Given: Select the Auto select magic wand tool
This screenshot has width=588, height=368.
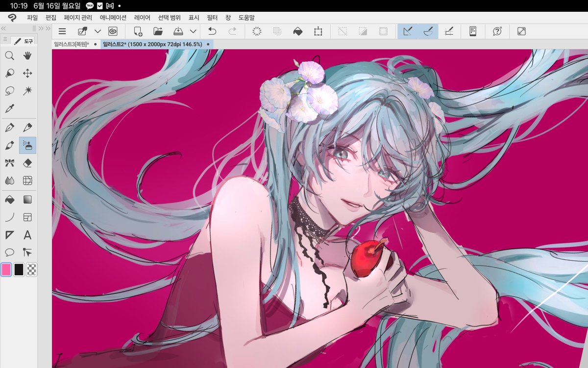Looking at the screenshot, I should [27, 91].
